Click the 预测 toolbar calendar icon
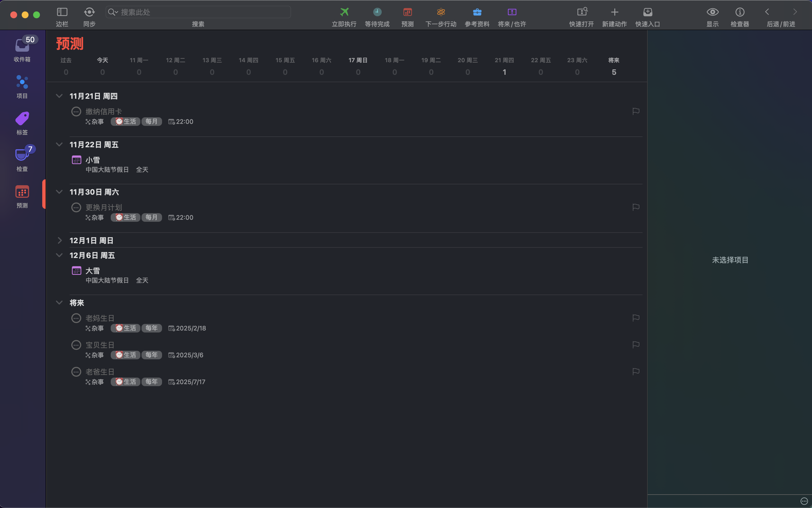Viewport: 812px width, 508px height. tap(407, 12)
